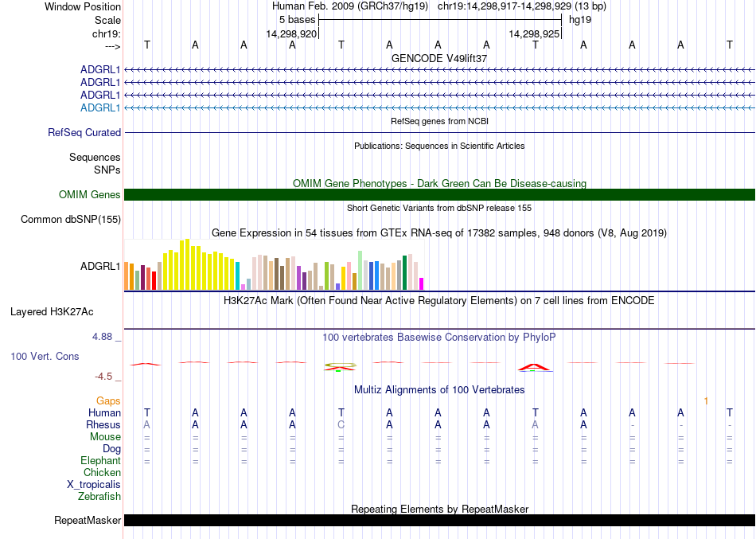The height and width of the screenshot is (539, 756).
Task: Click the magenta bar in GTEx expression chart
Action: click(x=421, y=283)
